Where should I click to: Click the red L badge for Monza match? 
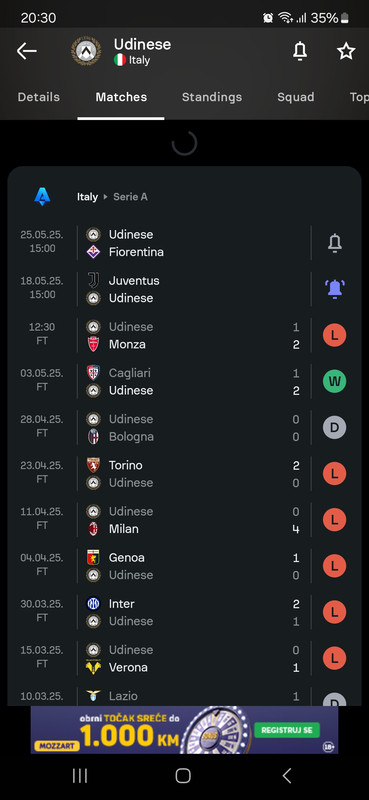(x=335, y=335)
